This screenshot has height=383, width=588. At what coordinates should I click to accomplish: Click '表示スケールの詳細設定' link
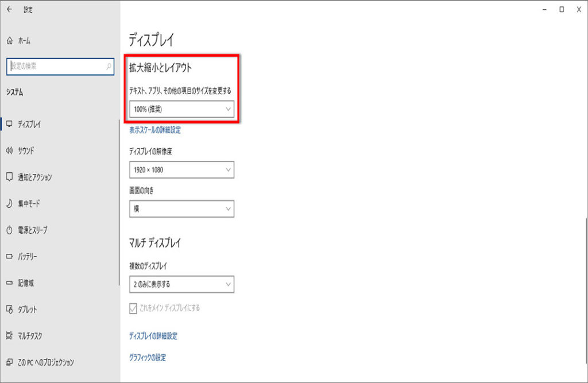(x=155, y=130)
